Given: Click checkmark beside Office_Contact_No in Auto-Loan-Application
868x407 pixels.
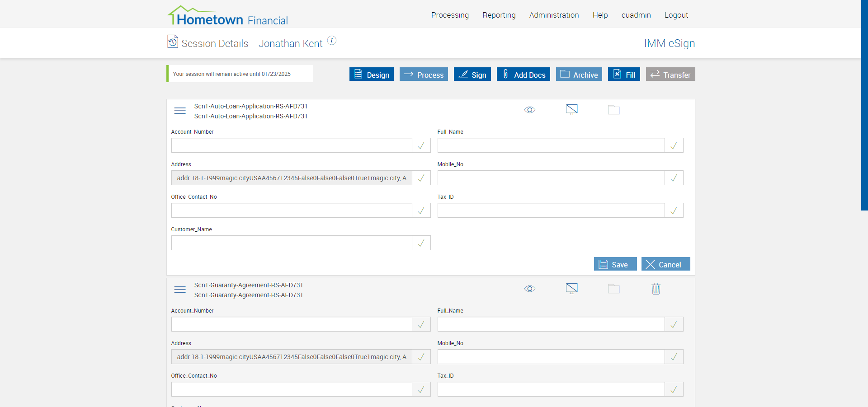Looking at the screenshot, I should coord(421,211).
